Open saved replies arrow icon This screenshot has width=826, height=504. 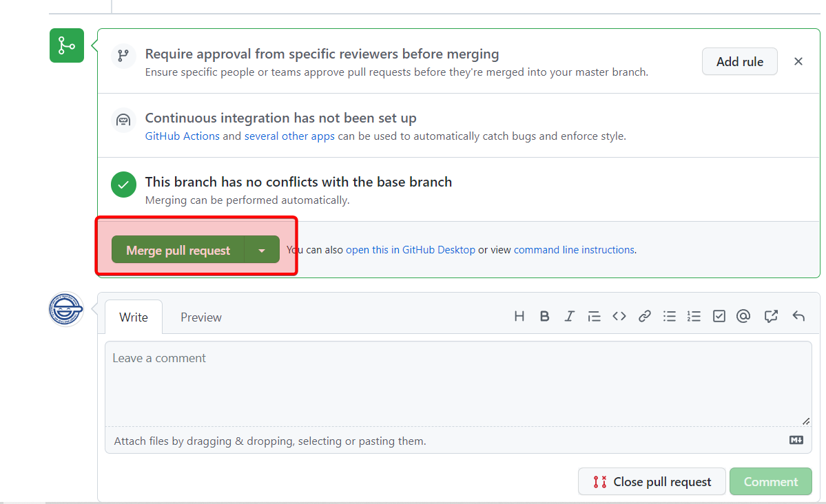pos(798,316)
